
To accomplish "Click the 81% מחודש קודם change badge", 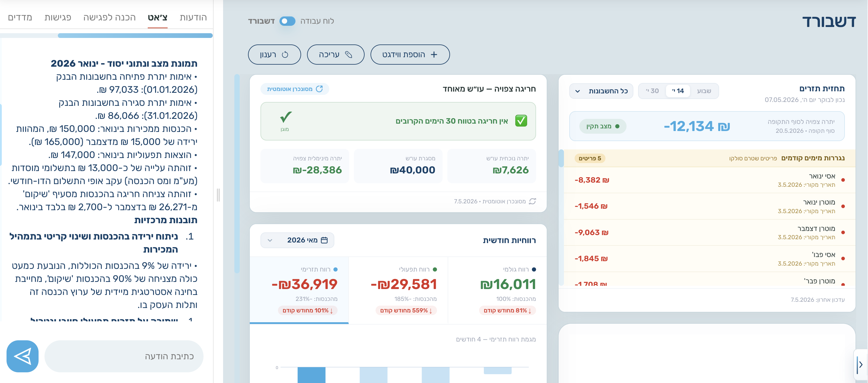I will [508, 310].
